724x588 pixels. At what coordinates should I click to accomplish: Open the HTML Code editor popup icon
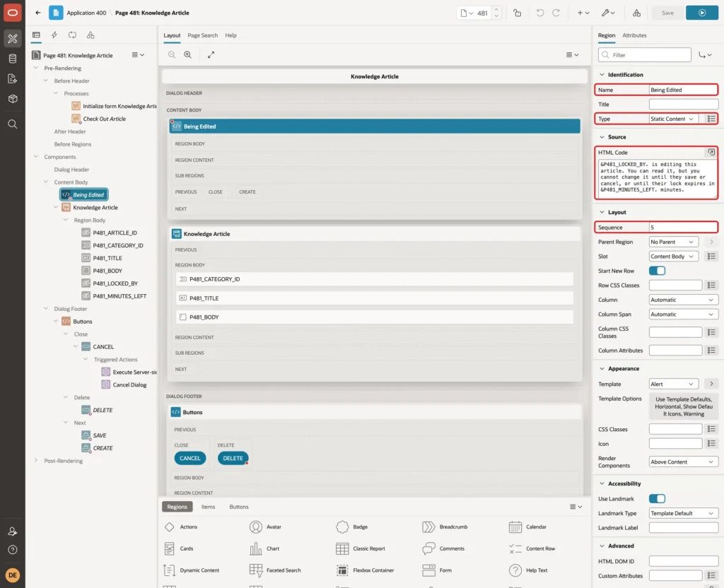coord(711,152)
